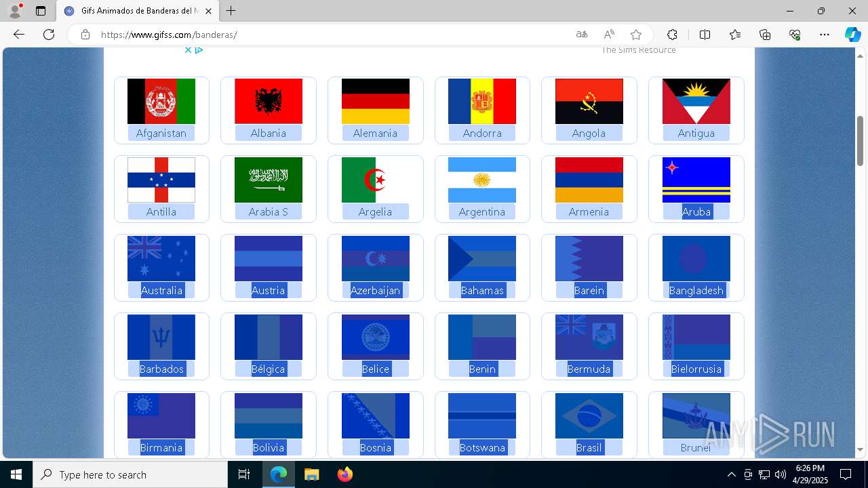This screenshot has height=488, width=868.
Task: Go back to the previous page
Action: pos(19,35)
